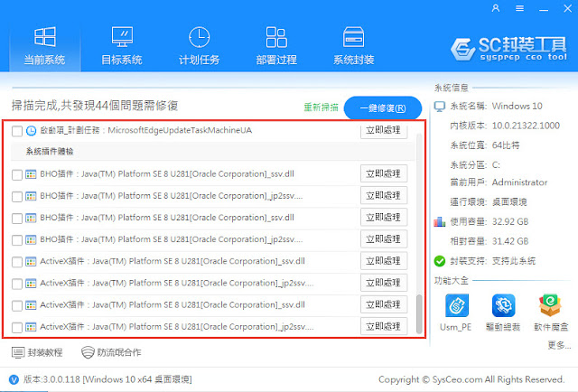Click the 31.42 GB value

510,241
